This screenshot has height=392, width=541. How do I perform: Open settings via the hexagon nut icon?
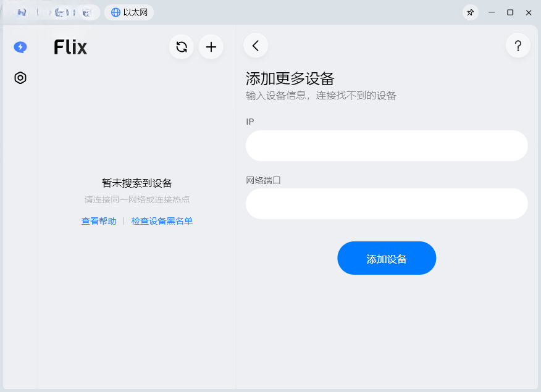pos(20,78)
